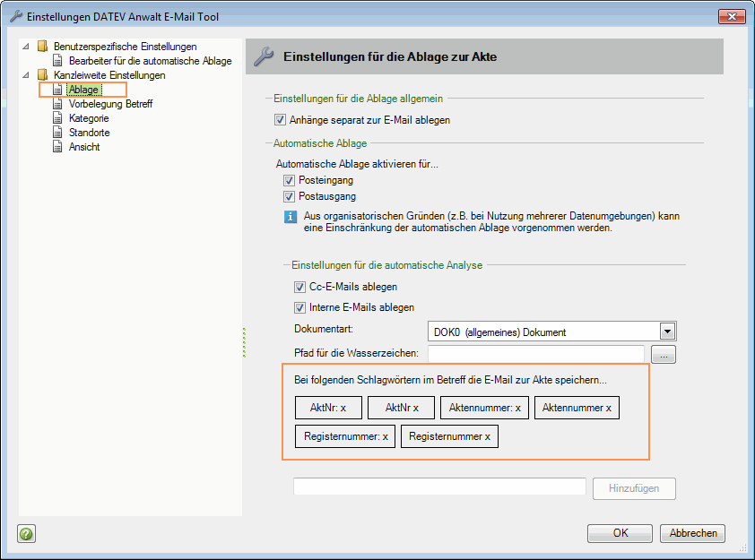Click the document icon beside Vorbelegung Betreff

click(x=57, y=104)
